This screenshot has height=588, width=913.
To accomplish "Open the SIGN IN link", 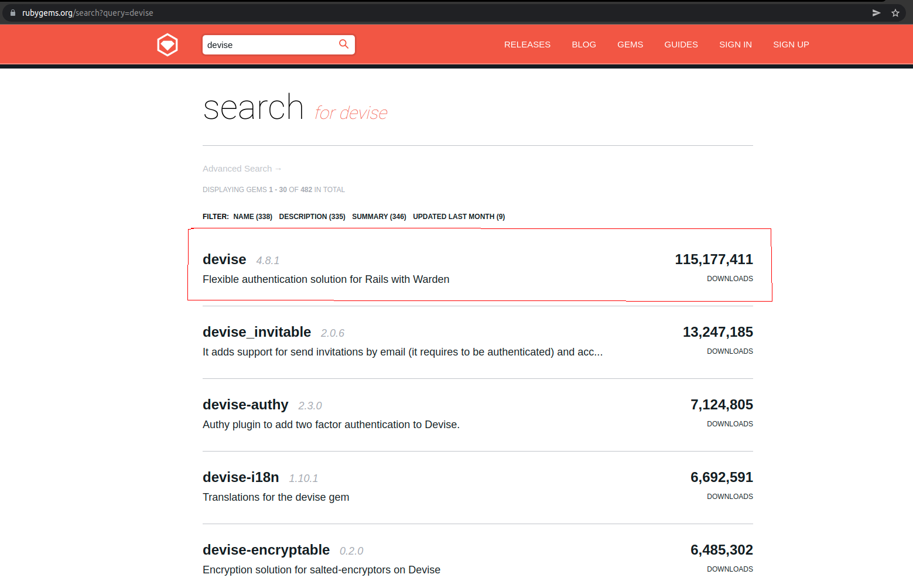I will [736, 45].
